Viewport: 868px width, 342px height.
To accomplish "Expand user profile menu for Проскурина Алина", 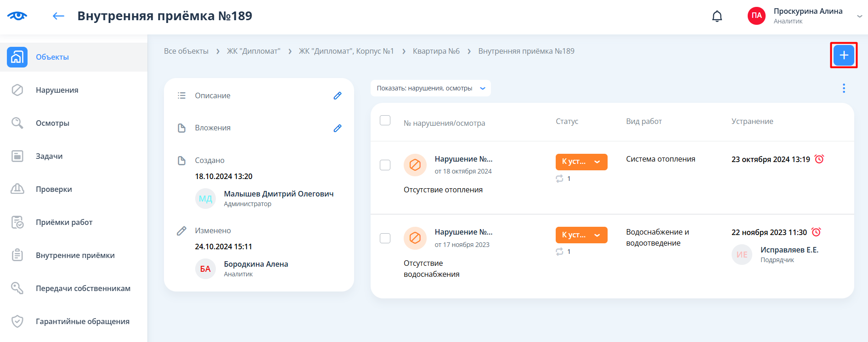I will tap(859, 16).
